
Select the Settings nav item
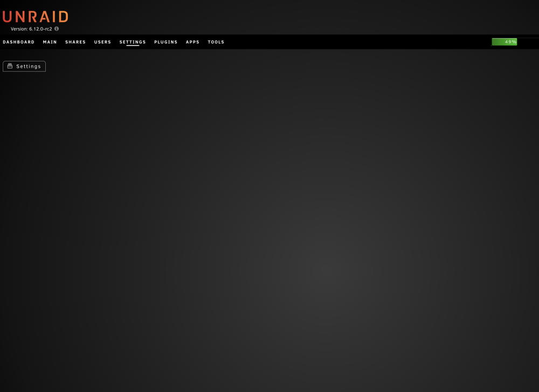coord(133,42)
